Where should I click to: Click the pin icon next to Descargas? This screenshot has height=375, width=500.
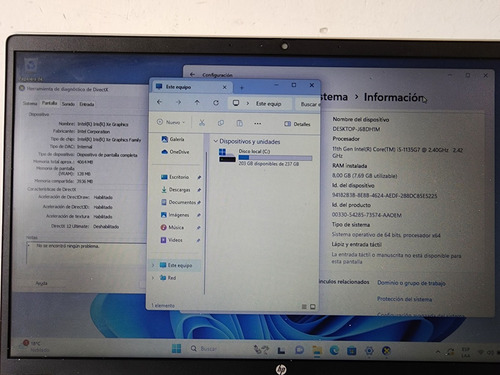[199, 190]
